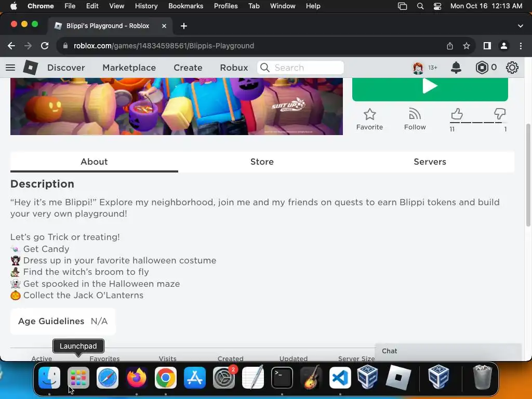This screenshot has width=532, height=399.
Task: Click the page vertical scrollbar
Action: 528,176
